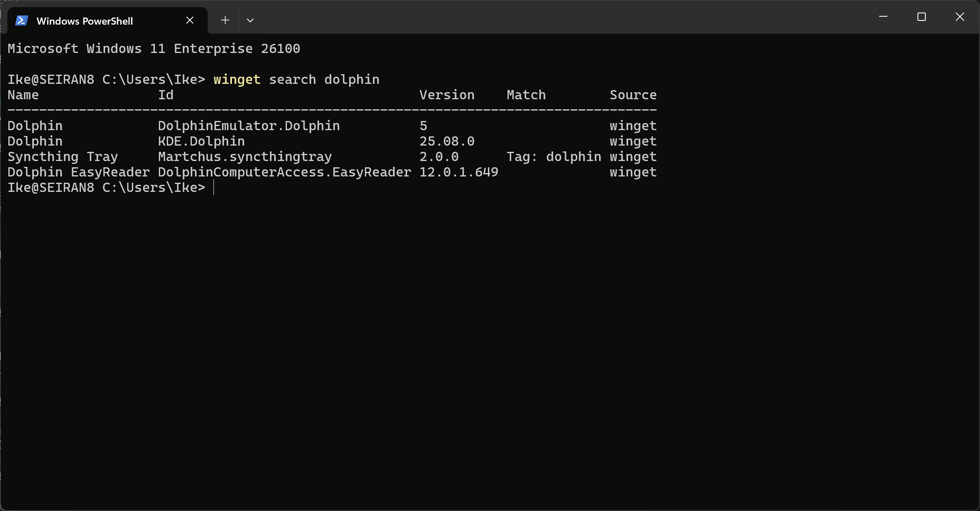This screenshot has height=511, width=980.
Task: Click the winget command in yellow
Action: click(x=237, y=80)
